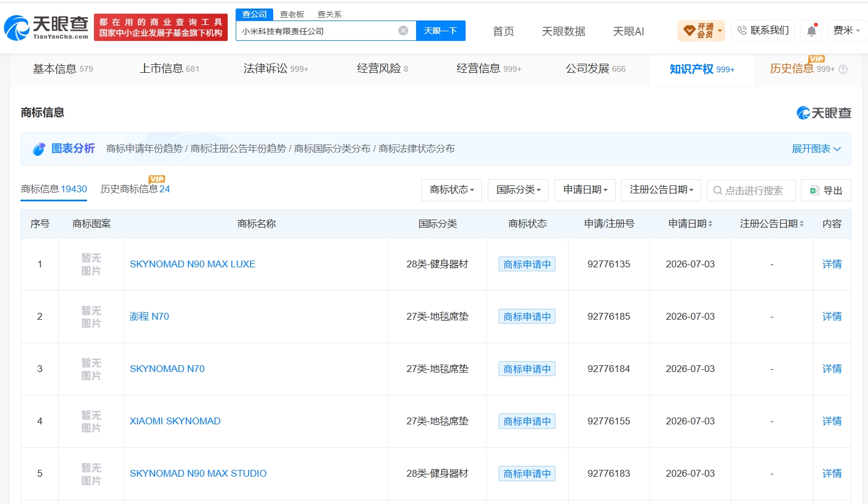Open the 商标状态 filter dropdown

(452, 190)
